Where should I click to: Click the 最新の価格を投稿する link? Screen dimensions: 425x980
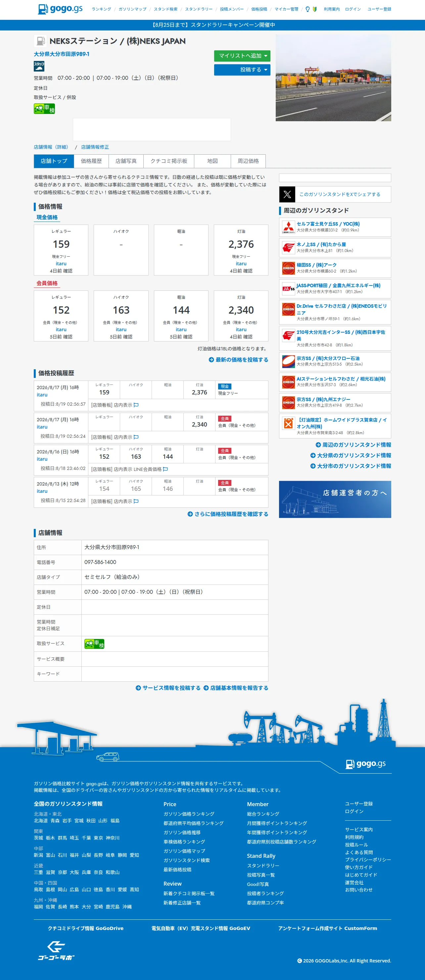click(238, 360)
